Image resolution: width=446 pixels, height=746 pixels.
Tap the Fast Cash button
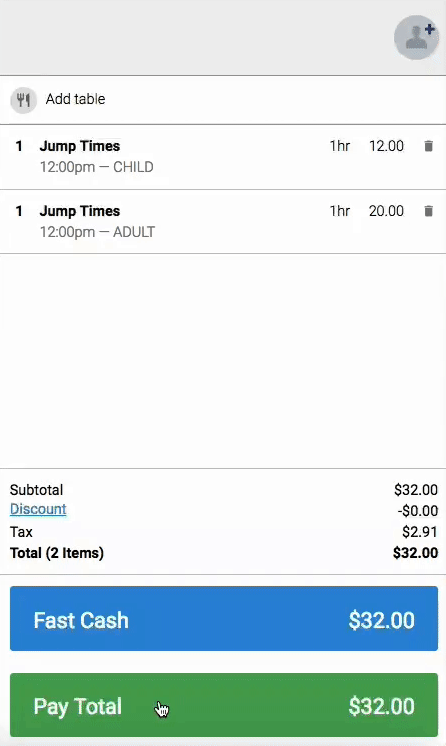coord(224,618)
